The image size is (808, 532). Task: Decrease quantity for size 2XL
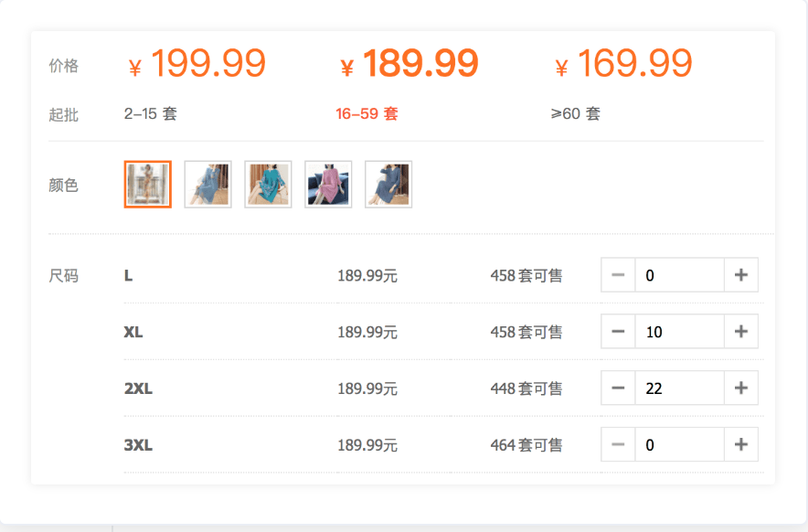coord(618,388)
